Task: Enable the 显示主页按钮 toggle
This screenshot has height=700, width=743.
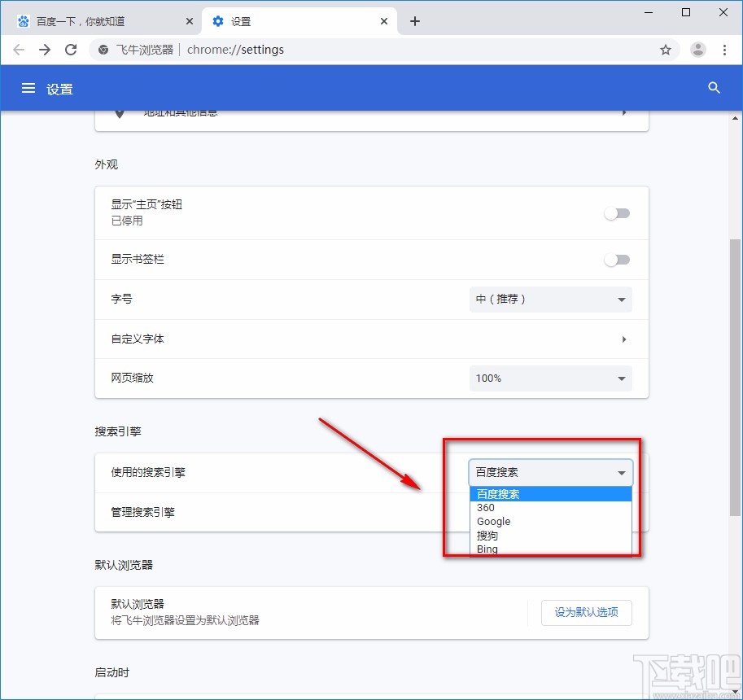Action: [617, 213]
